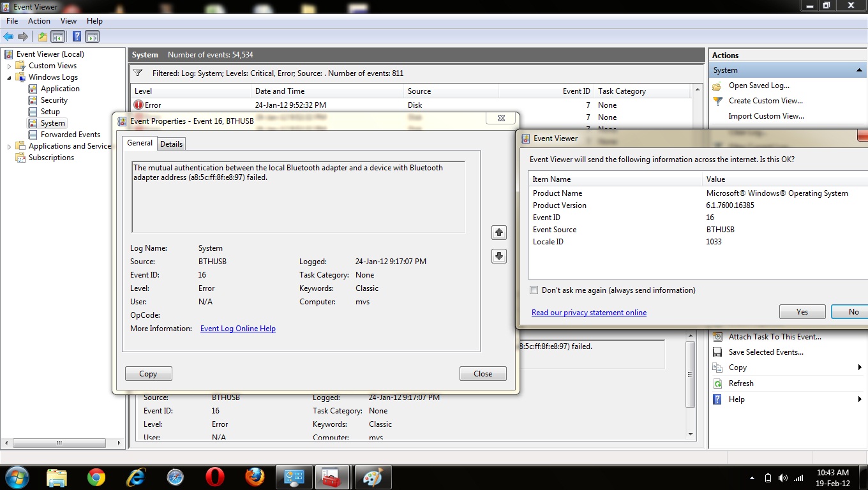This screenshot has width=868, height=490.
Task: Click the blue Help toolbar icon
Action: point(77,37)
